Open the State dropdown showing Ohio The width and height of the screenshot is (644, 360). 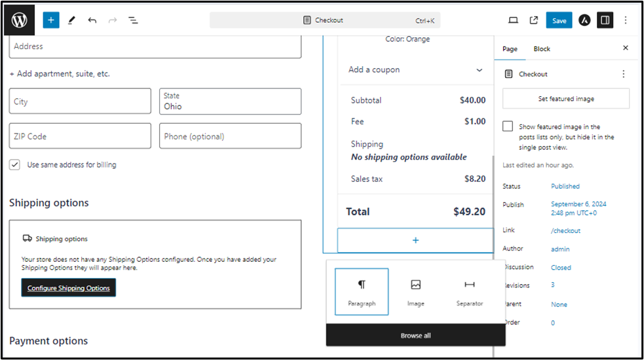[x=230, y=101]
